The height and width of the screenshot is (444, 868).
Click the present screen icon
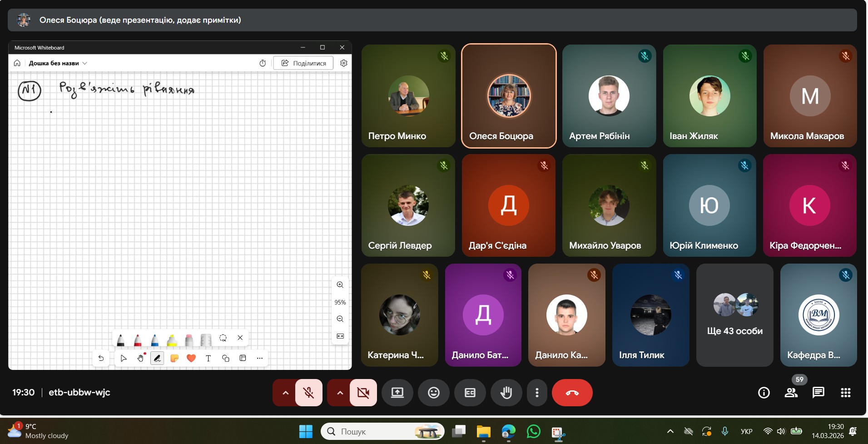[x=397, y=393]
